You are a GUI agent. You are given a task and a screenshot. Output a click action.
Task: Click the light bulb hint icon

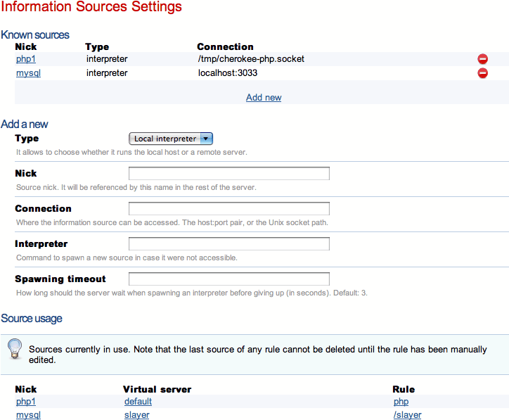tap(14, 348)
